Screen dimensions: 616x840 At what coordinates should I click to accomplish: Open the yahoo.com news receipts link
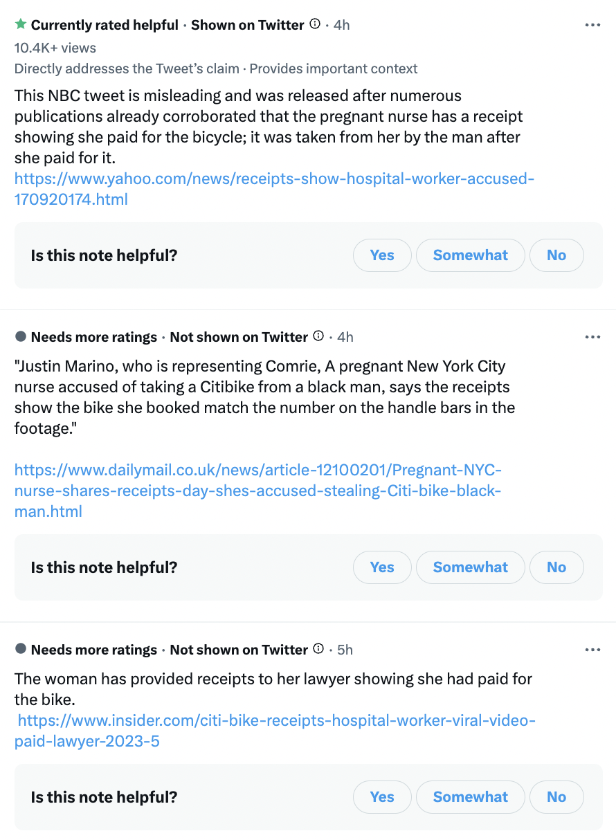tap(275, 189)
